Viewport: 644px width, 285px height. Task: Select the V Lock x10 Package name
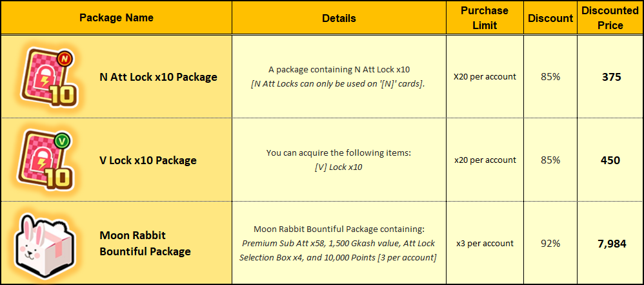(x=148, y=160)
